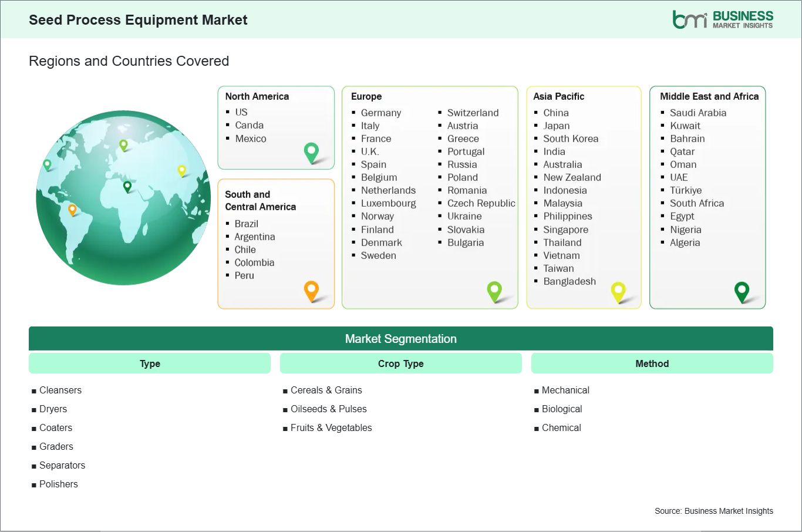Switch to the Crop Type section

(400, 363)
